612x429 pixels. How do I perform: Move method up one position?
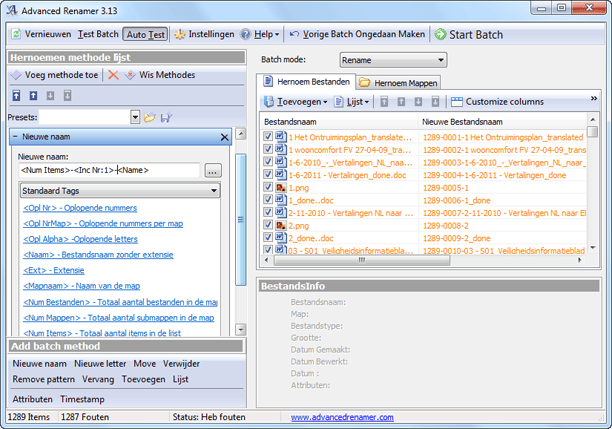click(x=33, y=97)
